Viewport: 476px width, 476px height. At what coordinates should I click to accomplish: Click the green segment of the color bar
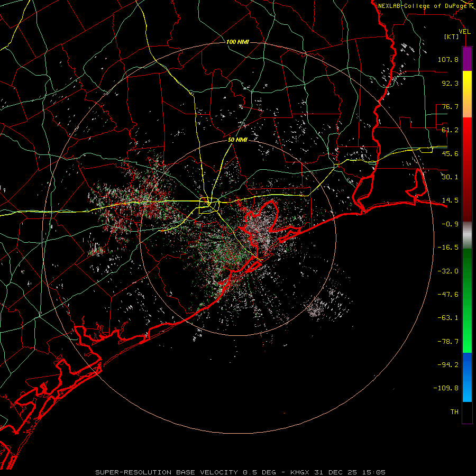click(467, 300)
